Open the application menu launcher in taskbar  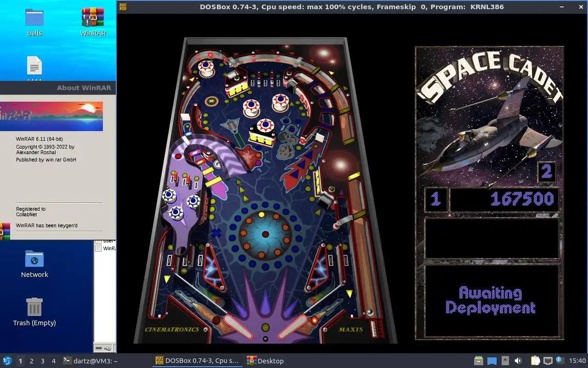(7, 361)
